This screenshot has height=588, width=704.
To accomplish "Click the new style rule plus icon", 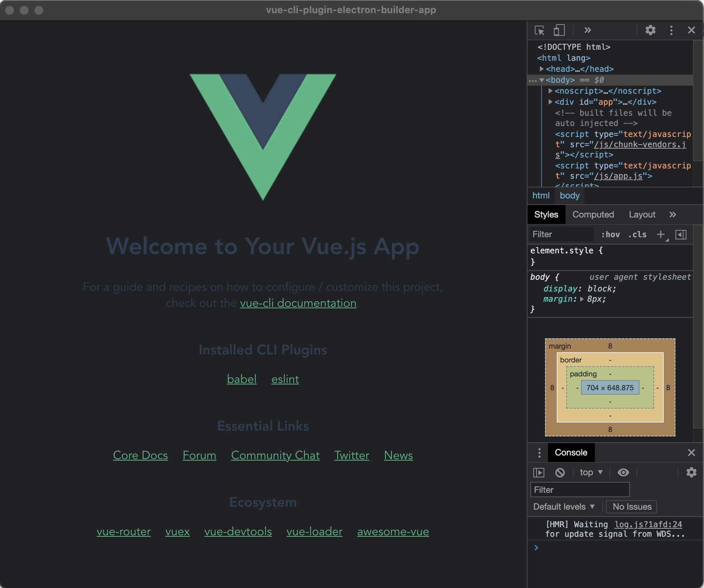I will tap(660, 234).
